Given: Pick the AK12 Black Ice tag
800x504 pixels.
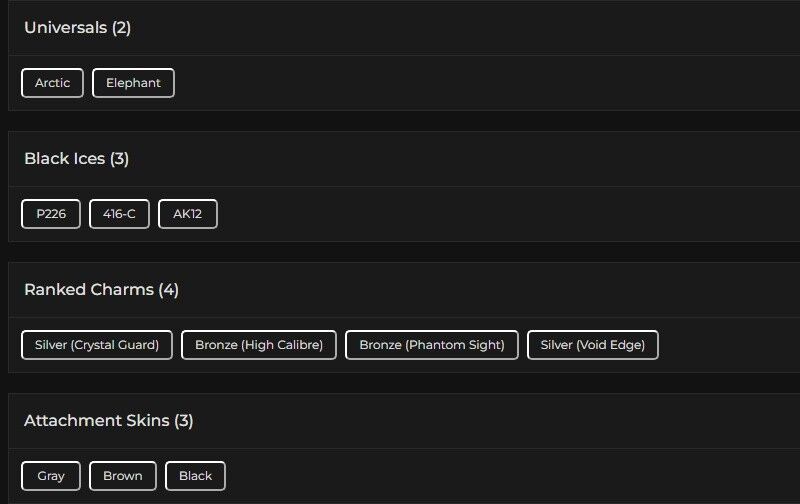Looking at the screenshot, I should click(x=188, y=214).
